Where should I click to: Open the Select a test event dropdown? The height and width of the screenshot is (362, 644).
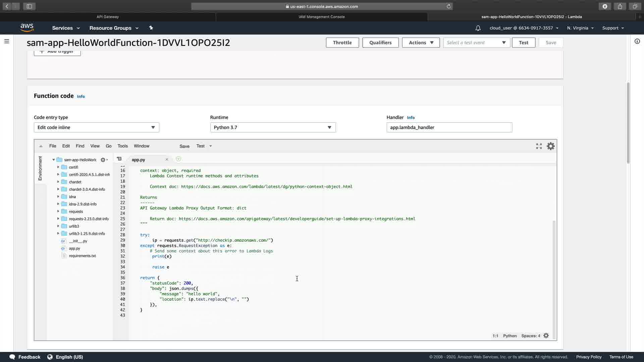[476, 43]
